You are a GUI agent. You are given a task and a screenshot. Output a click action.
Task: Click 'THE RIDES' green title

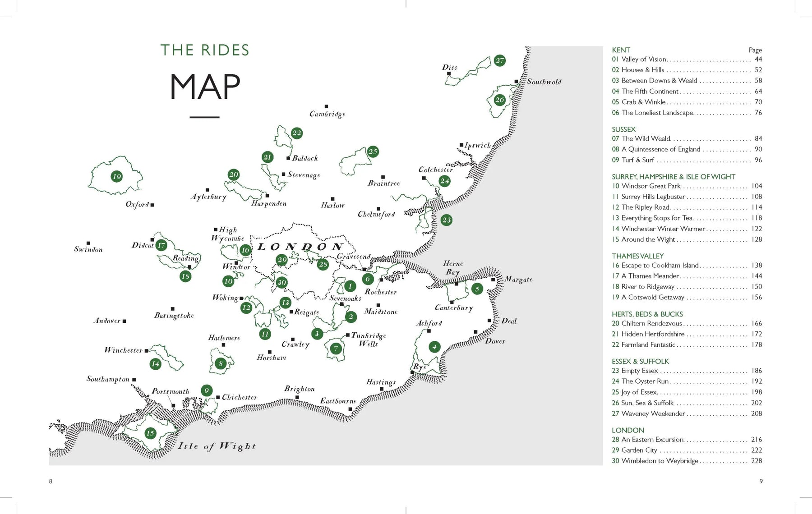[205, 50]
